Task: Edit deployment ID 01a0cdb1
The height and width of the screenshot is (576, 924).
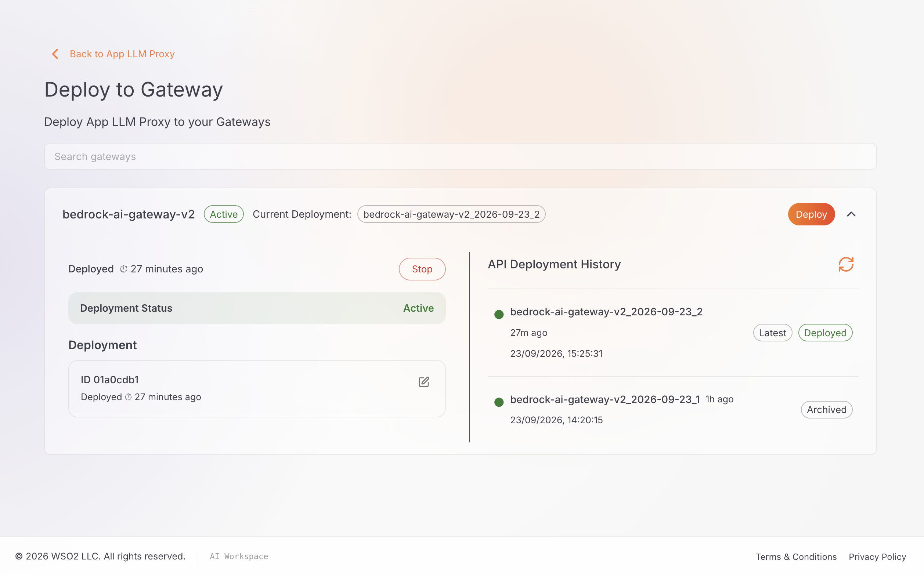Action: pos(424,382)
